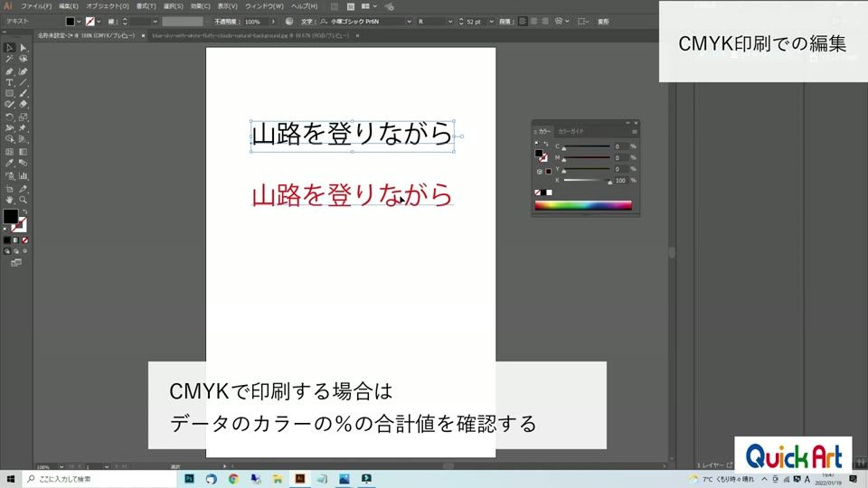This screenshot has height=488, width=868.
Task: Select the Scale tool
Action: click(24, 117)
